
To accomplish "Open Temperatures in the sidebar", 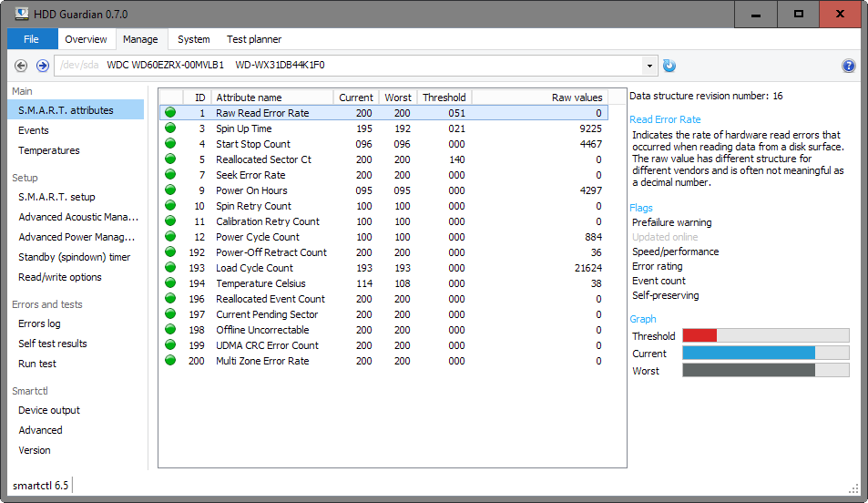I will (x=48, y=150).
